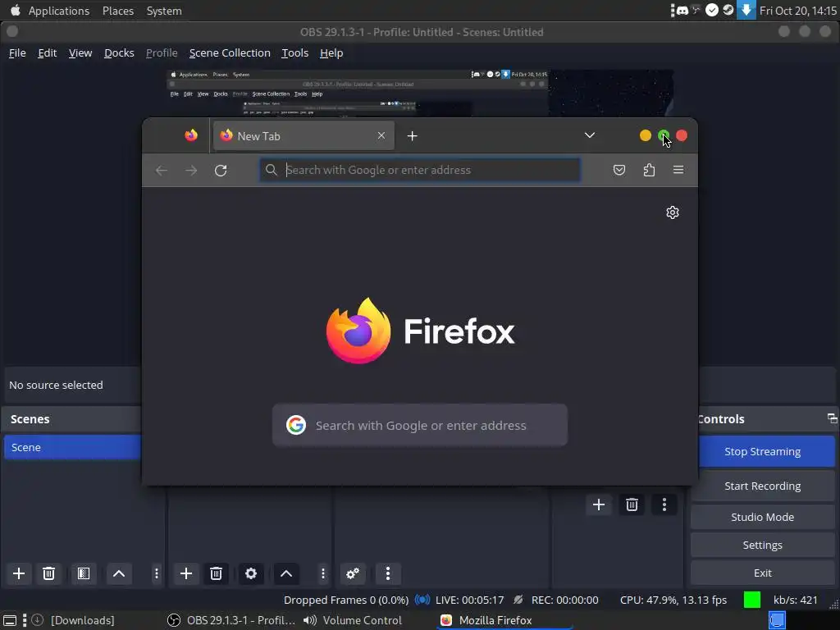Image resolution: width=840 pixels, height=630 pixels.
Task: Click the CPU: 47.9%, 13.13 fps status text
Action: [673, 600]
